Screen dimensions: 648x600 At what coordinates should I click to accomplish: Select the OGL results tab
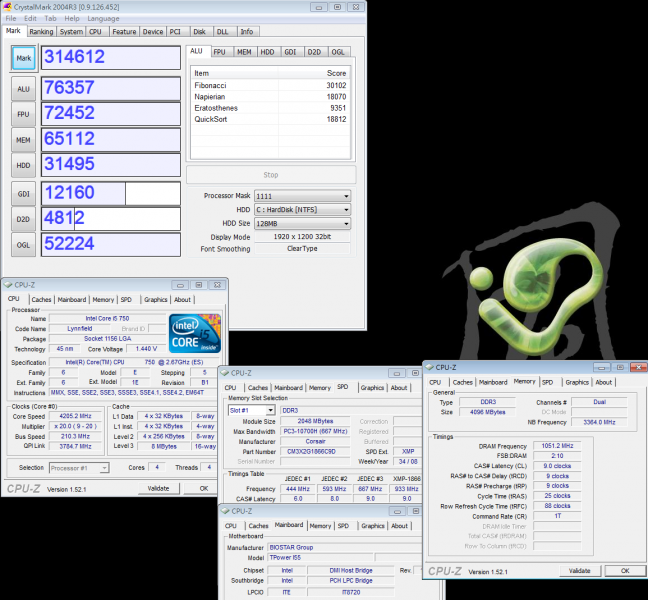pyautogui.click(x=339, y=51)
